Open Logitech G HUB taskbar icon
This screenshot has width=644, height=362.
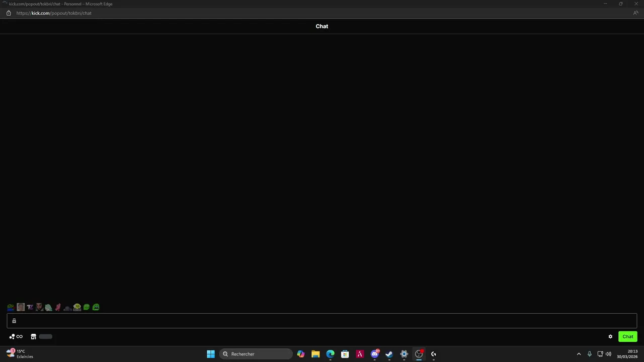[x=433, y=354]
